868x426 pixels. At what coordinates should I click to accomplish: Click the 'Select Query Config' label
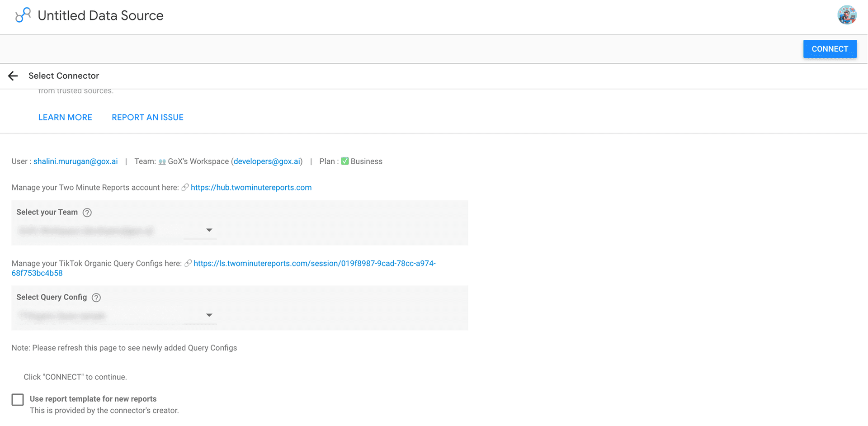click(x=52, y=297)
